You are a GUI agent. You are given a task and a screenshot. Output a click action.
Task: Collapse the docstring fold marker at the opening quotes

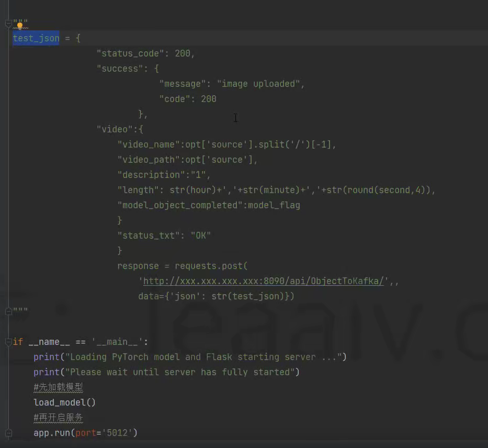click(8, 24)
